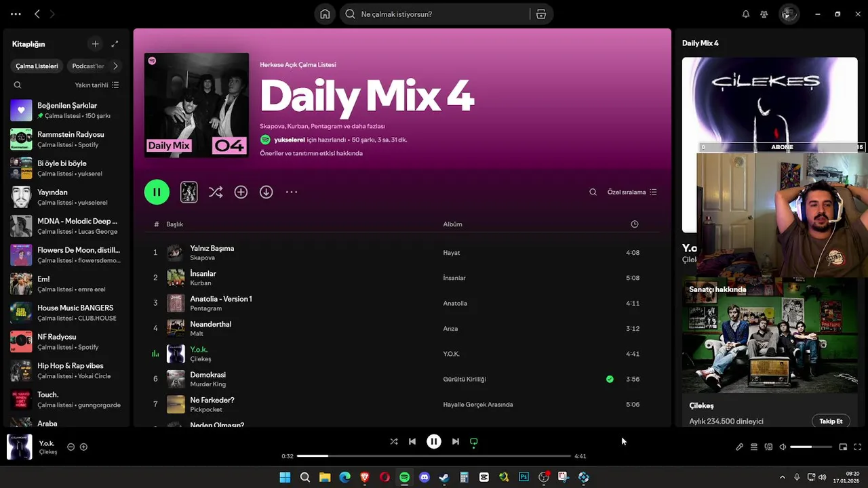Open Beğenilen Şarkılar playlist
The width and height of the screenshot is (868, 488).
click(66, 110)
